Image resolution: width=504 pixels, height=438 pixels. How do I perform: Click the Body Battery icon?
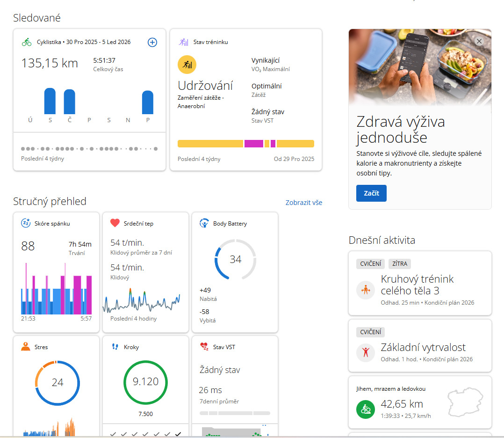pyautogui.click(x=204, y=223)
